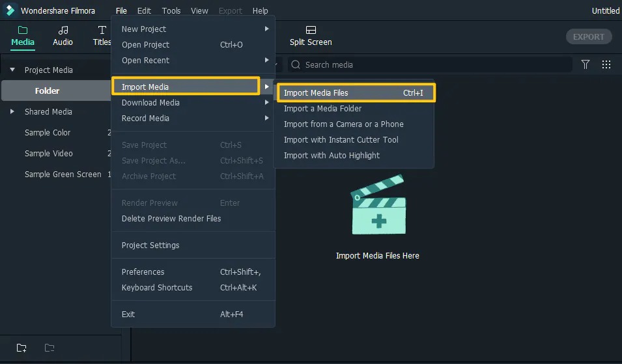Select Sample Color in media list
Viewport: 622px width, 364px height.
click(x=48, y=132)
